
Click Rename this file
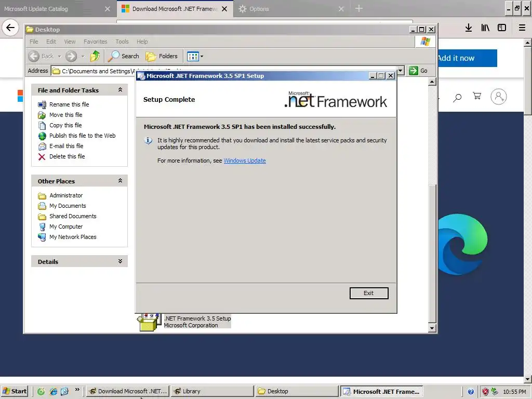pos(69,104)
